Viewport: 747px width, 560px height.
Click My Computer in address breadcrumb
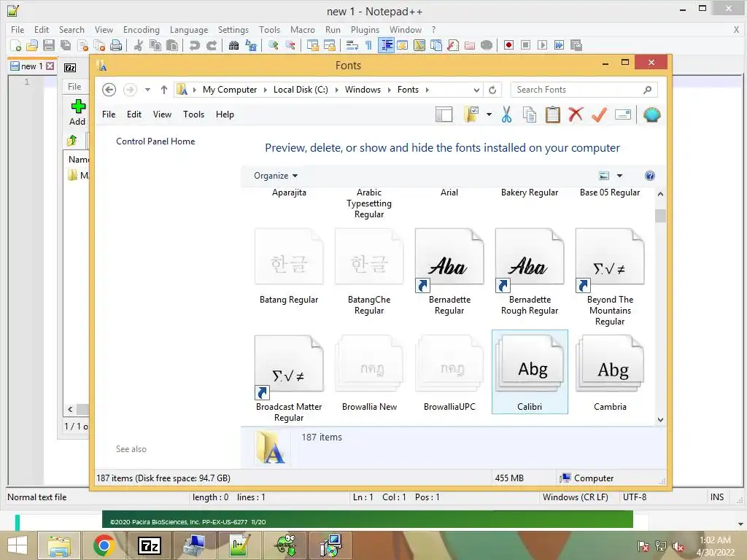click(230, 90)
